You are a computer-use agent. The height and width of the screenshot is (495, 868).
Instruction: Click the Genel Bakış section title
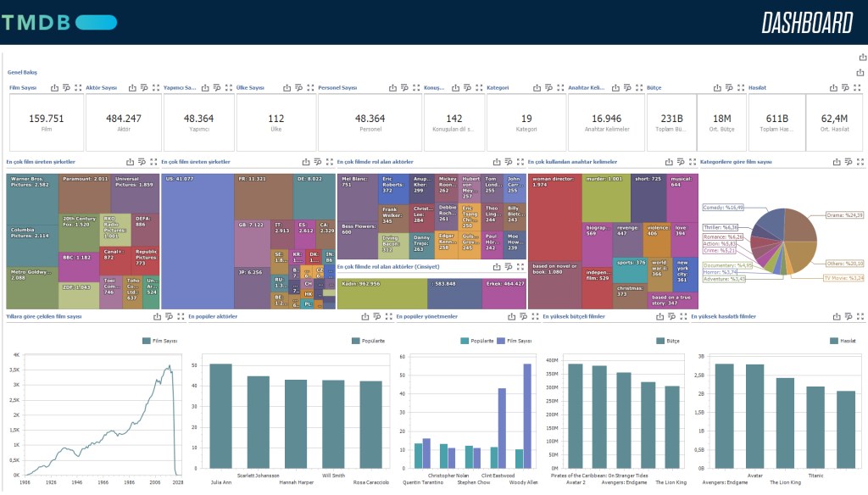tap(23, 72)
